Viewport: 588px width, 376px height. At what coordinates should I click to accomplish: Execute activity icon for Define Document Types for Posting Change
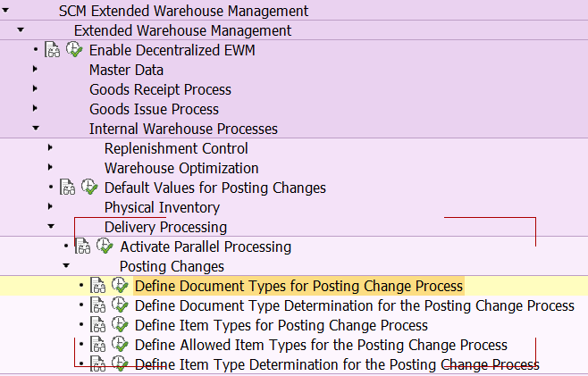pyautogui.click(x=120, y=285)
